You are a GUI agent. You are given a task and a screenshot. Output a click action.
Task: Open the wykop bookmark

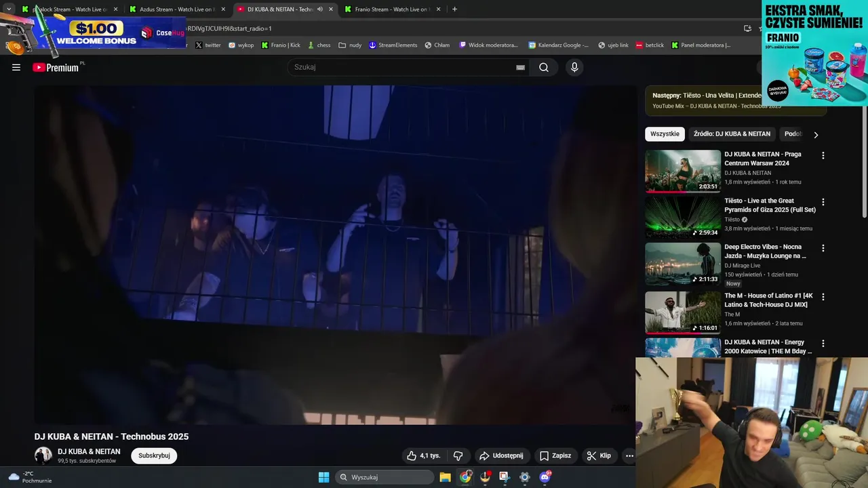(x=241, y=45)
